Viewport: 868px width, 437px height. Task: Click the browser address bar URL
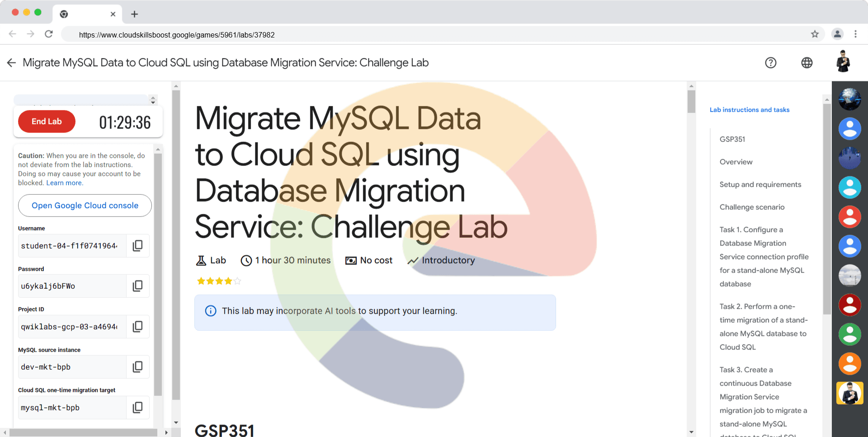pyautogui.click(x=177, y=35)
